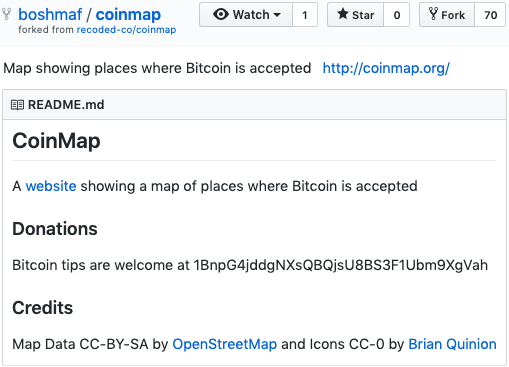509x367 pixels.
Task: Click the eye icon in Watch button
Action: [221, 14]
